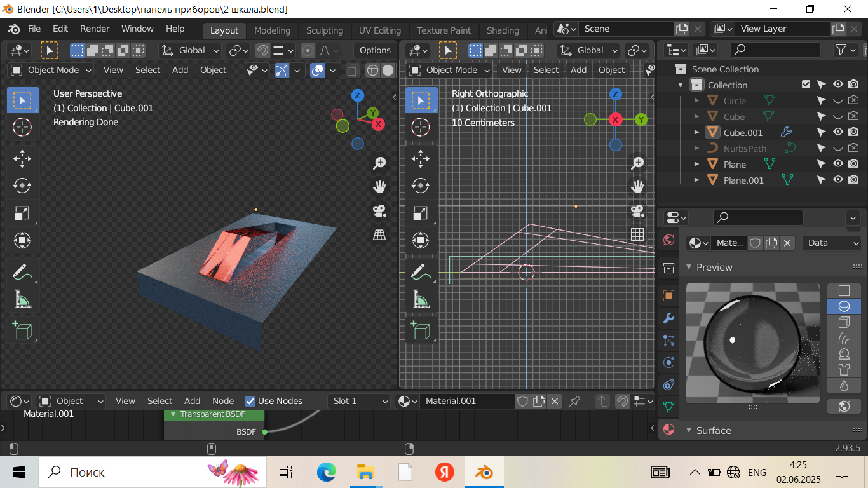Open Object Mode dropdown in left viewport
This screenshot has width=868, height=488.
tap(51, 70)
